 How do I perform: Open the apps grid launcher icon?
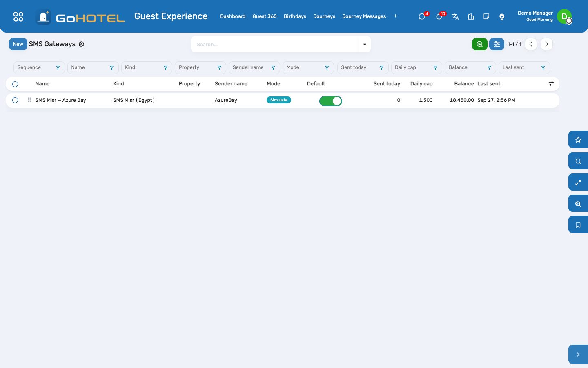point(18,16)
